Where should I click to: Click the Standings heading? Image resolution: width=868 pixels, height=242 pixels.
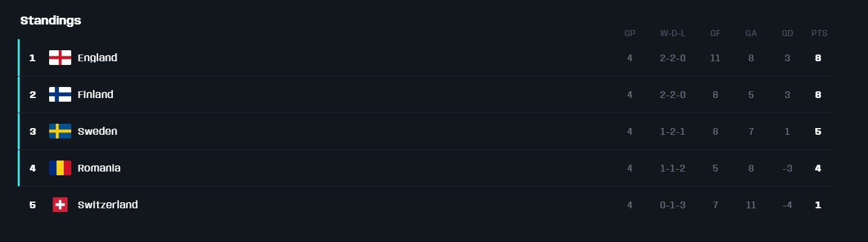[51, 20]
